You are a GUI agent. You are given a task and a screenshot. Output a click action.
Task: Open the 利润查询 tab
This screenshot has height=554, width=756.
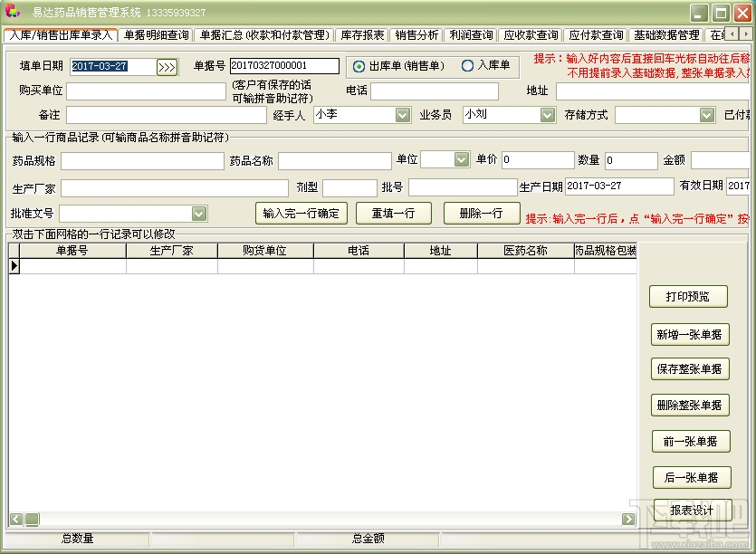point(471,35)
